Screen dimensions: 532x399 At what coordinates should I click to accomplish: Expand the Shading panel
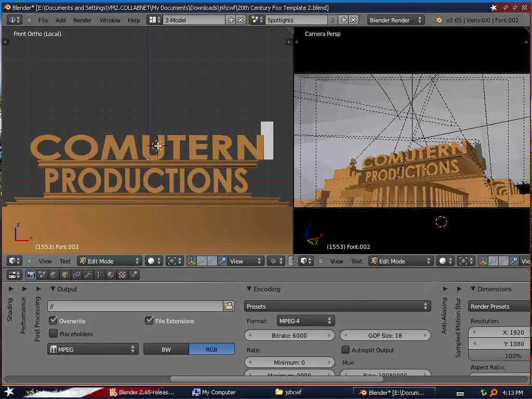11,289
